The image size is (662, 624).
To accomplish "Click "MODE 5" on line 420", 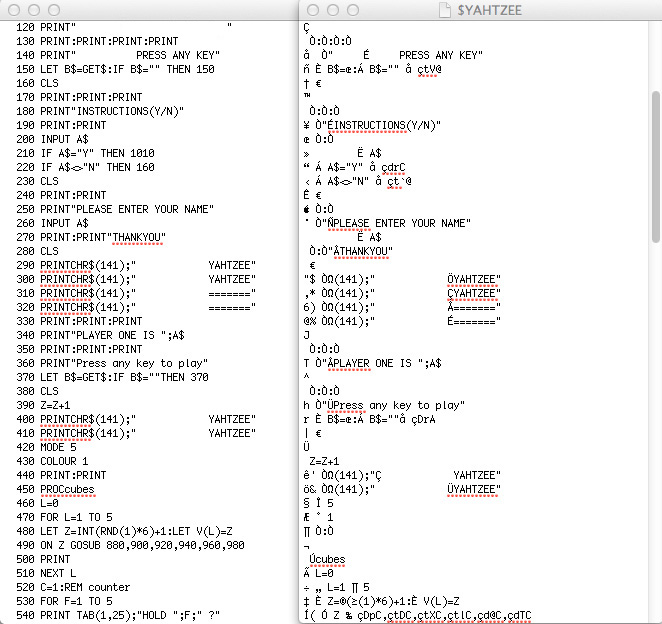I will coord(59,447).
